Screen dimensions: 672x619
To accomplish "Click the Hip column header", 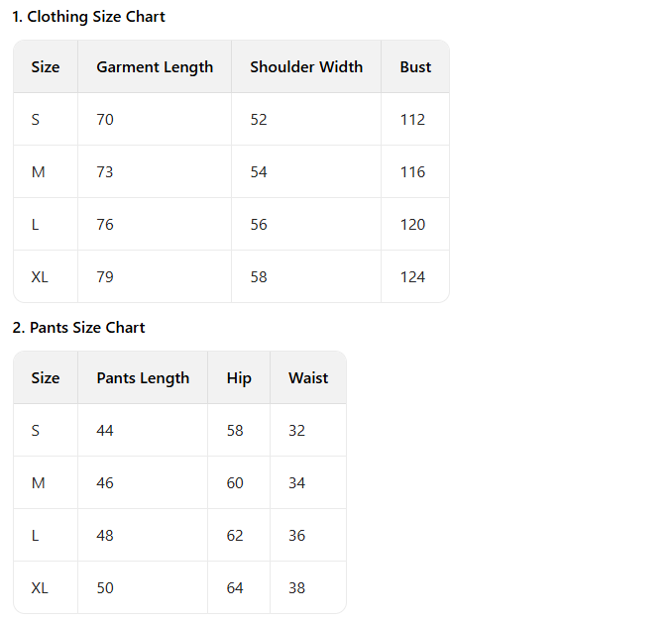I will pos(239,378).
